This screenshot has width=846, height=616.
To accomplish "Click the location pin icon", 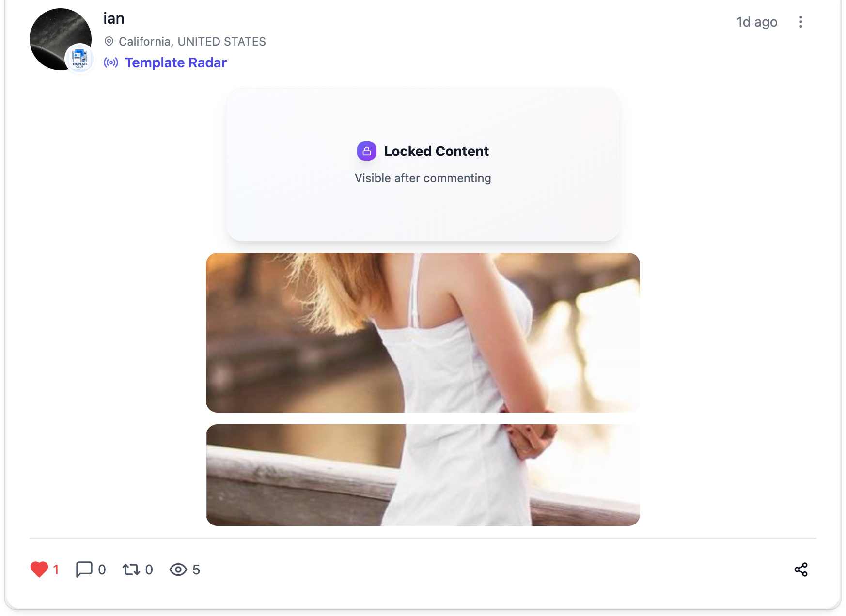I will [109, 42].
